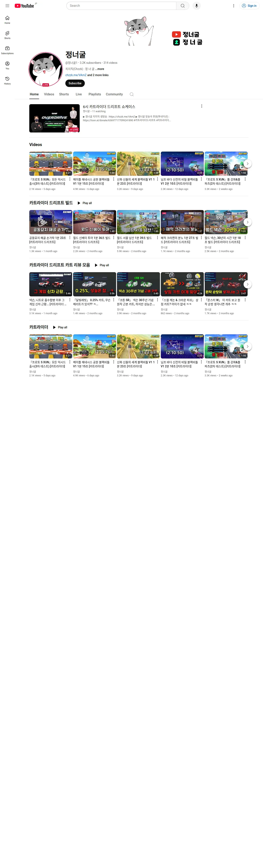Open options for 월드 넥슨, 30년의 시간 video
The height and width of the screenshot is (868, 263).
coord(245,238)
